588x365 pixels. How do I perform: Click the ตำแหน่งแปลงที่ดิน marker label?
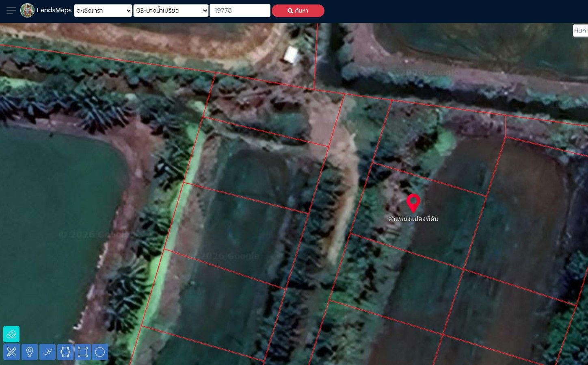coord(413,219)
